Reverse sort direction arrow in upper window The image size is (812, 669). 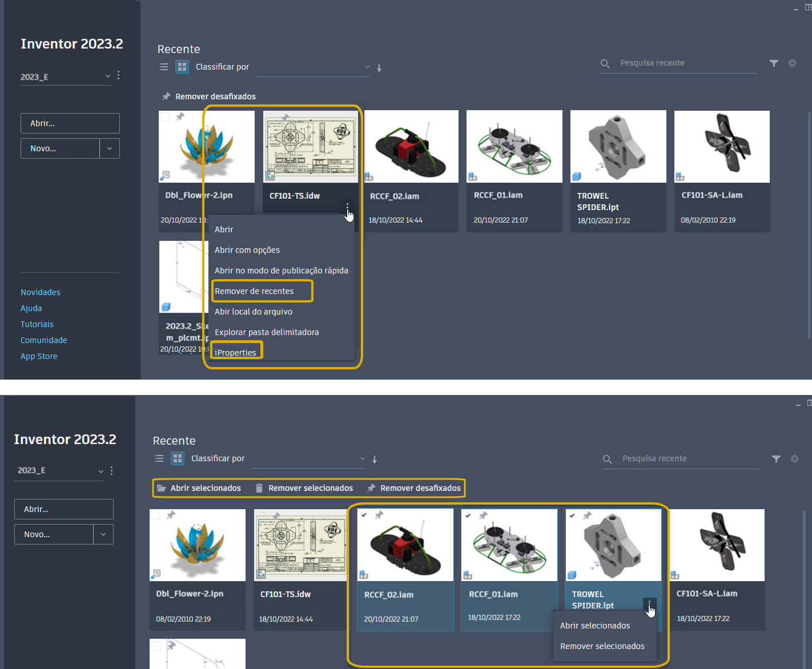tap(379, 68)
